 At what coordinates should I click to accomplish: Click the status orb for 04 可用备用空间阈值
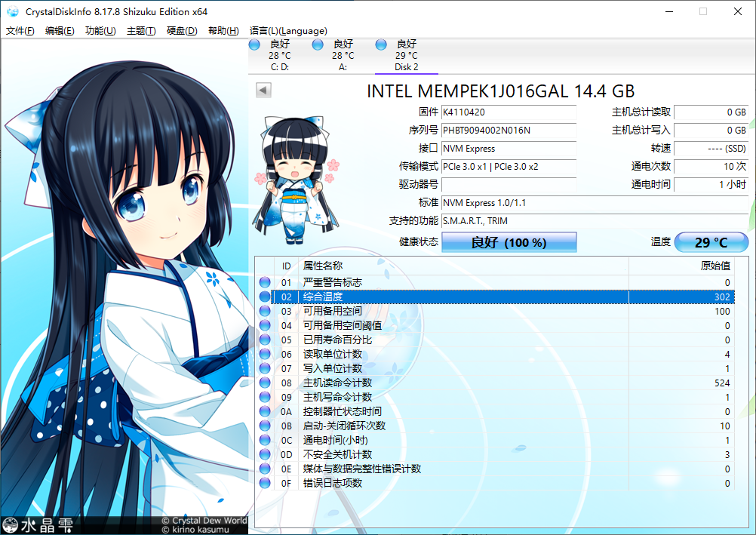265,326
